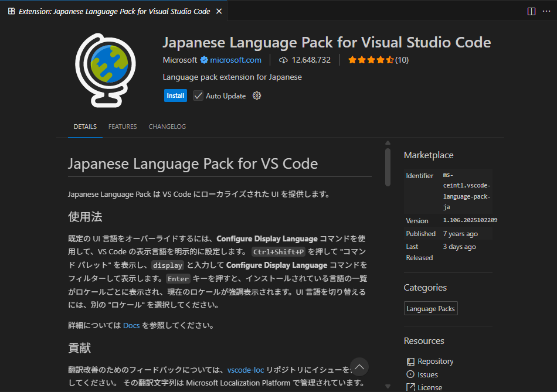Image resolution: width=557 pixels, height=392 pixels.
Task: Open the More Actions ellipsis menu
Action: pos(547,11)
